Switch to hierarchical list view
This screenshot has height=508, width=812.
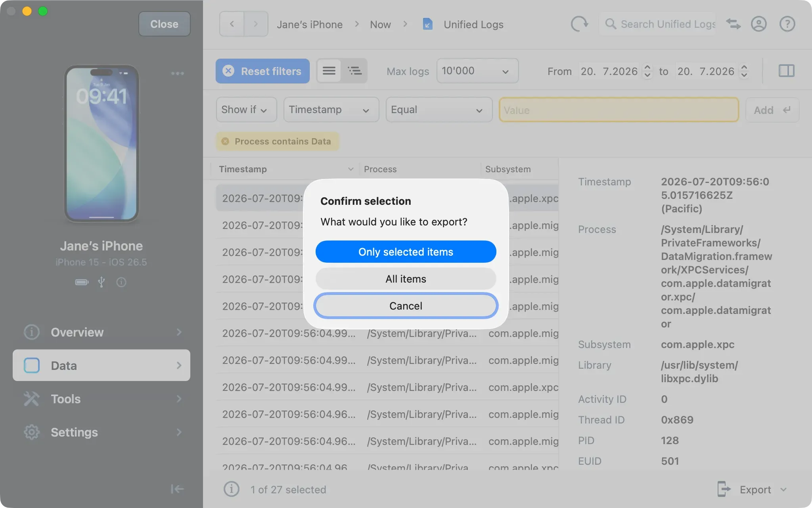coord(354,71)
